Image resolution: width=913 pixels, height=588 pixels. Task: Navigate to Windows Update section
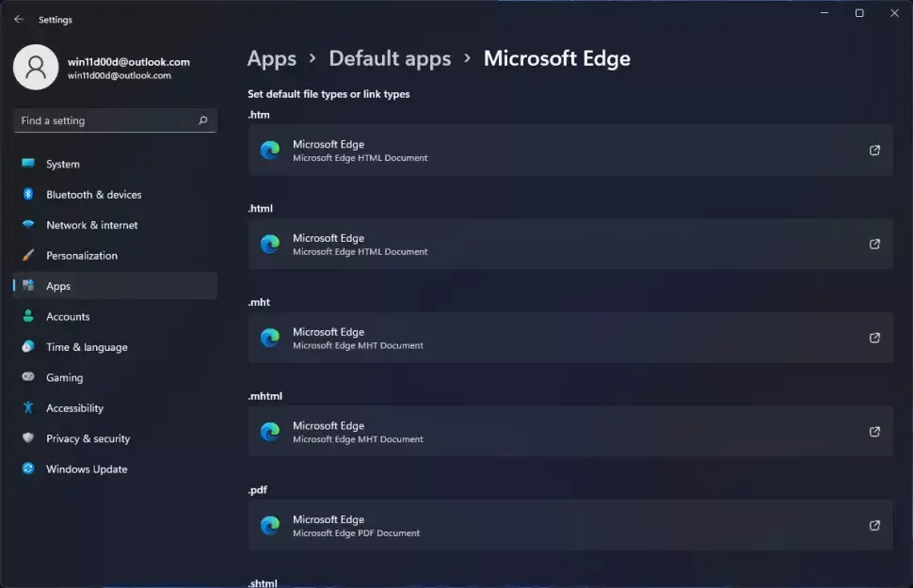pyautogui.click(x=87, y=469)
